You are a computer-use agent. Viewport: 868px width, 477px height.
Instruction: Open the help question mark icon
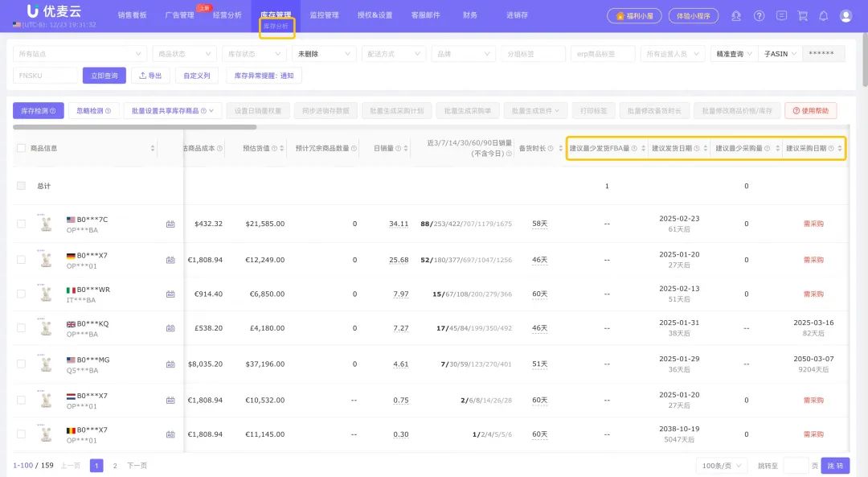pos(759,16)
